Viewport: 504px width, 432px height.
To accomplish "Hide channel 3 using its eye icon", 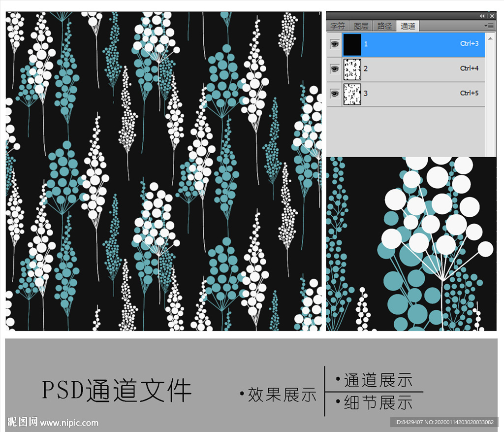I will [335, 94].
